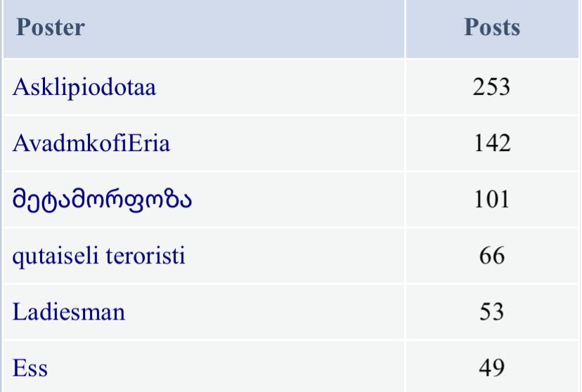This screenshot has height=392, width=582.
Task: Open the username written in Georgian script
Action: click(x=102, y=200)
